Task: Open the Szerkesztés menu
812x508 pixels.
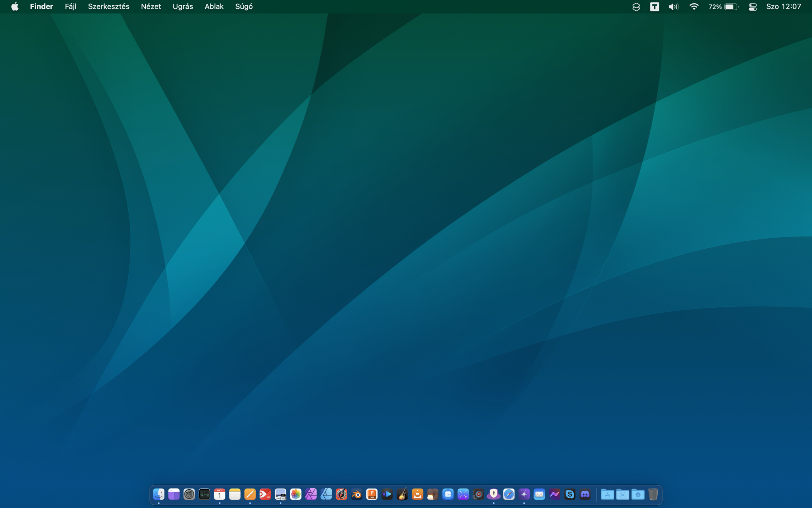Action: click(x=108, y=7)
